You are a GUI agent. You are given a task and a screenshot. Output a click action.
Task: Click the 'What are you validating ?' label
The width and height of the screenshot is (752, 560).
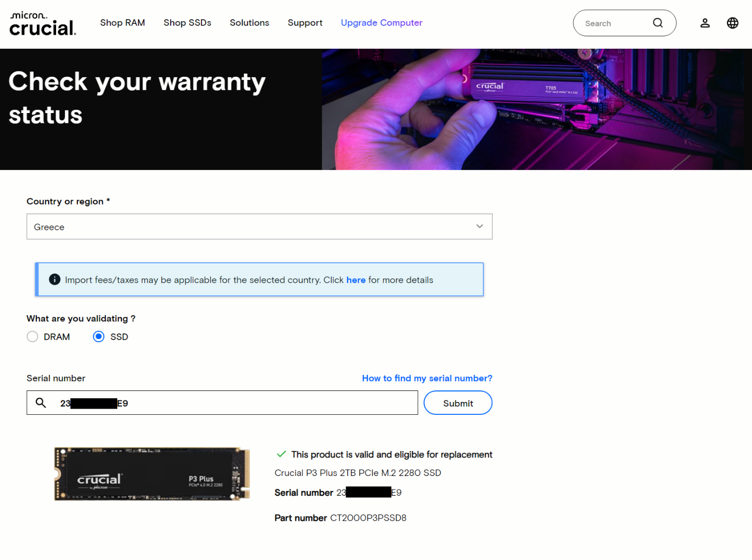click(x=81, y=318)
